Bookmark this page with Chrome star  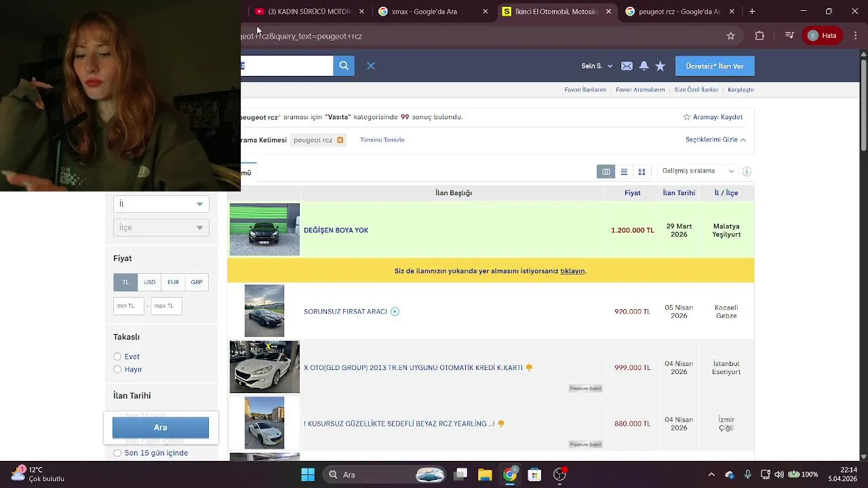tap(730, 36)
